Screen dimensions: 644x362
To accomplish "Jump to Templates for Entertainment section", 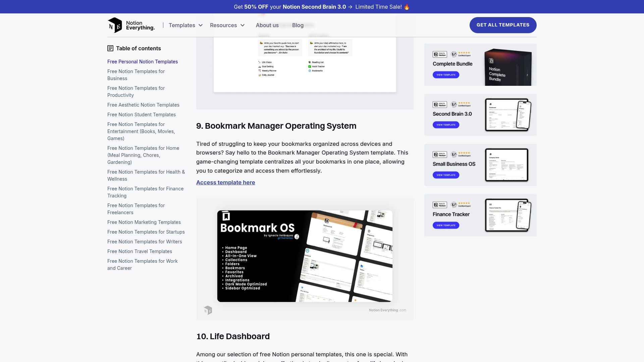I will point(141,131).
